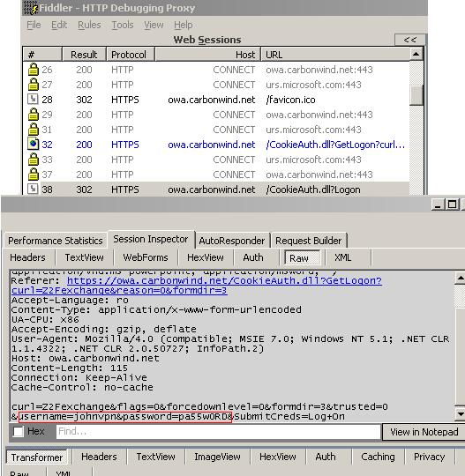
Task: Open request XML inspector tab
Action: [x=343, y=257]
